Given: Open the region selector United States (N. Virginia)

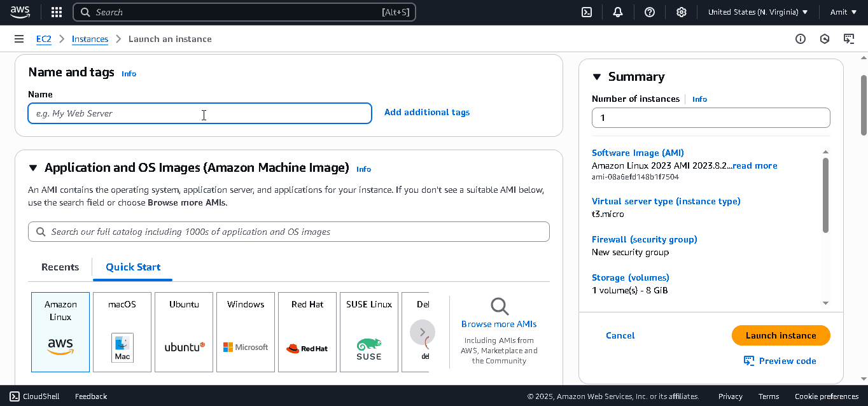Looking at the screenshot, I should tap(758, 12).
